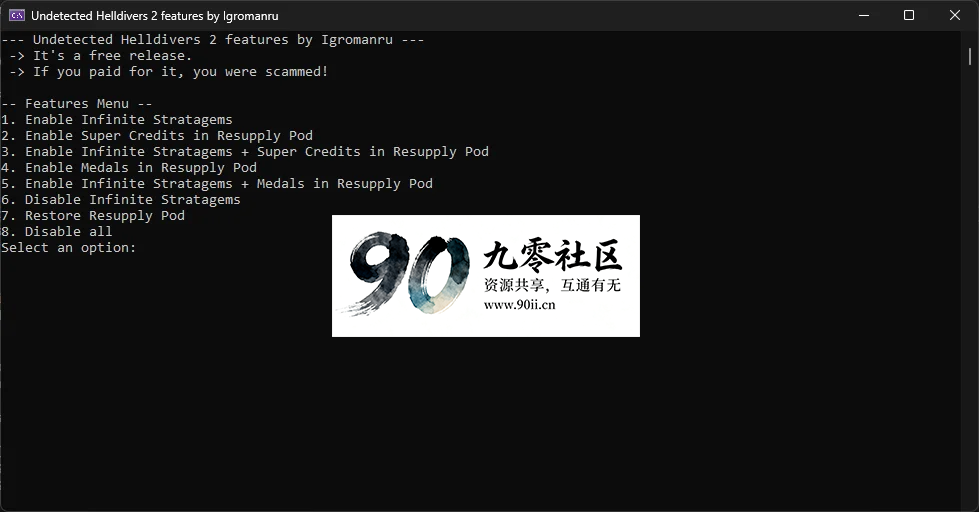This screenshot has width=979, height=512.
Task: Click the '-- Features Menu --' heading
Action: (77, 104)
